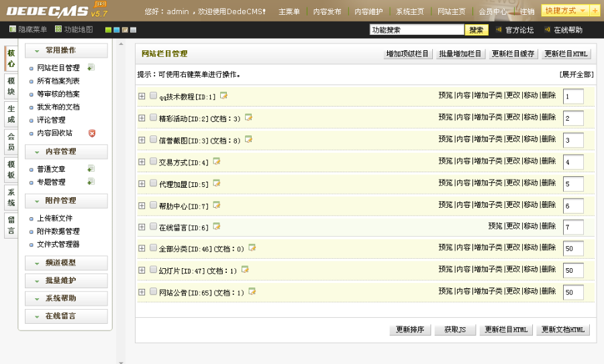
Task: Collapse the 内容管理 sidebar section
Action: point(66,151)
